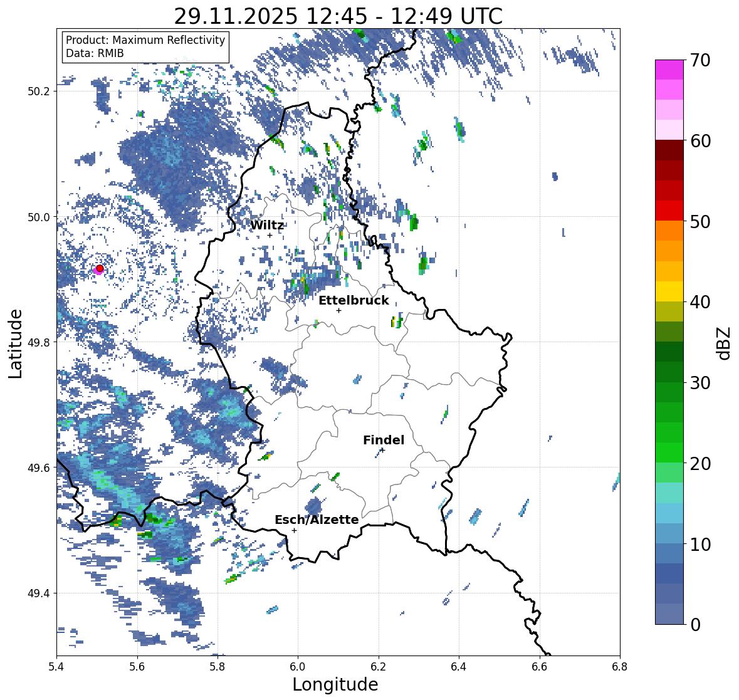Click the 6.4 longitude tick label
739x700 pixels.
coord(459,667)
